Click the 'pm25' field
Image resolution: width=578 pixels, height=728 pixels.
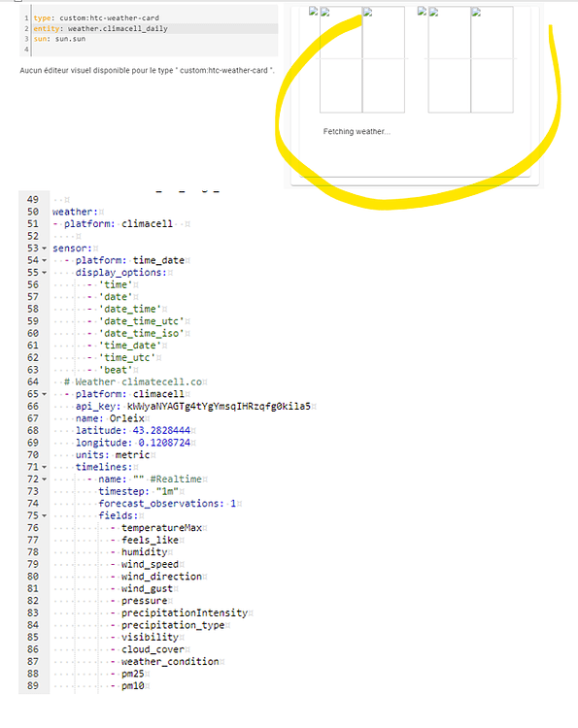pyautogui.click(x=133, y=674)
